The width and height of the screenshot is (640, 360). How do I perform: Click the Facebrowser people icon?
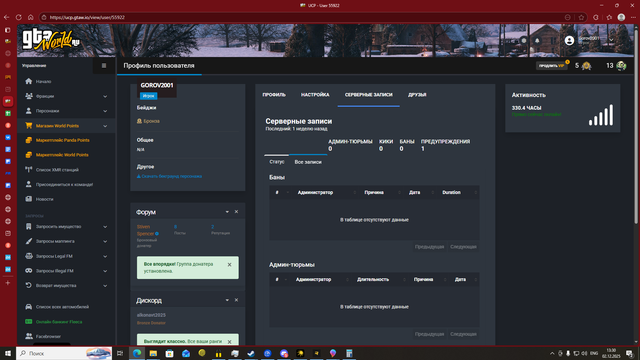tap(29, 336)
